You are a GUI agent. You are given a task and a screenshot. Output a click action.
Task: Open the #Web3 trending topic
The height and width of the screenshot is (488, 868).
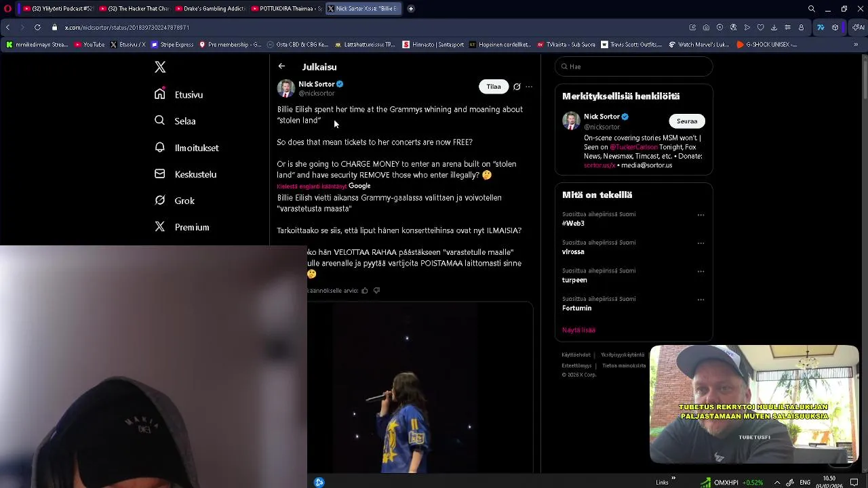573,223
